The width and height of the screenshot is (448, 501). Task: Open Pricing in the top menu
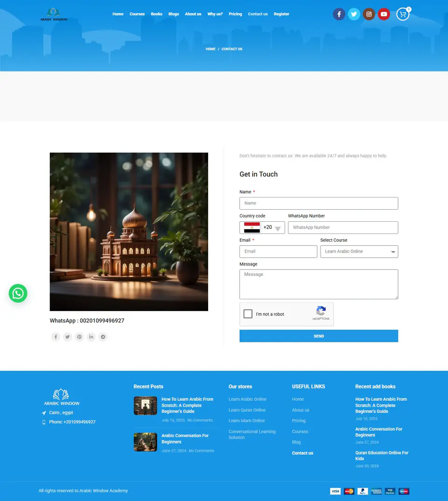coord(235,14)
